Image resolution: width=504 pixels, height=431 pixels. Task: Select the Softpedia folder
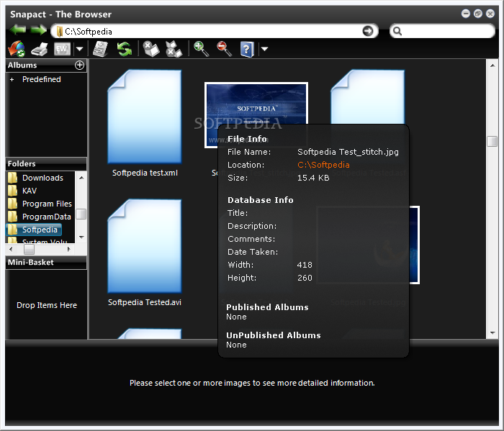tap(33, 230)
